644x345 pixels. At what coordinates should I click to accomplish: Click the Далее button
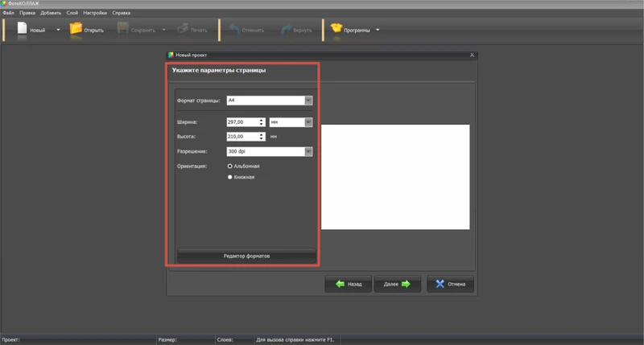click(397, 284)
